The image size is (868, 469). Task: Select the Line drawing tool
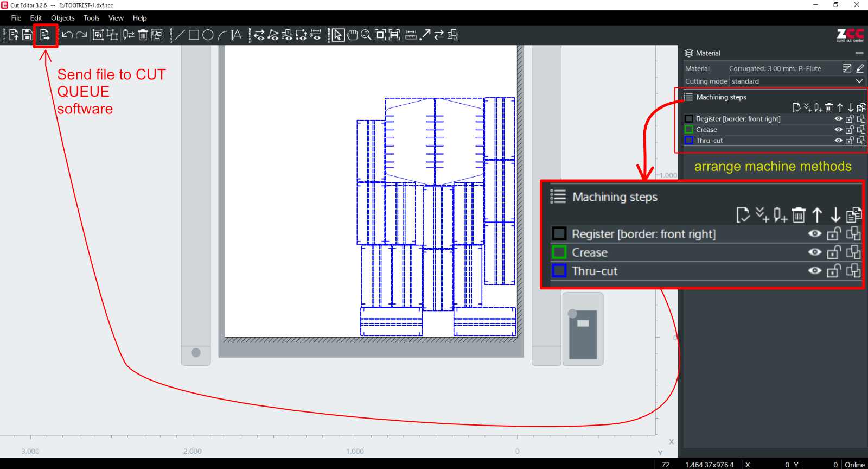180,35
